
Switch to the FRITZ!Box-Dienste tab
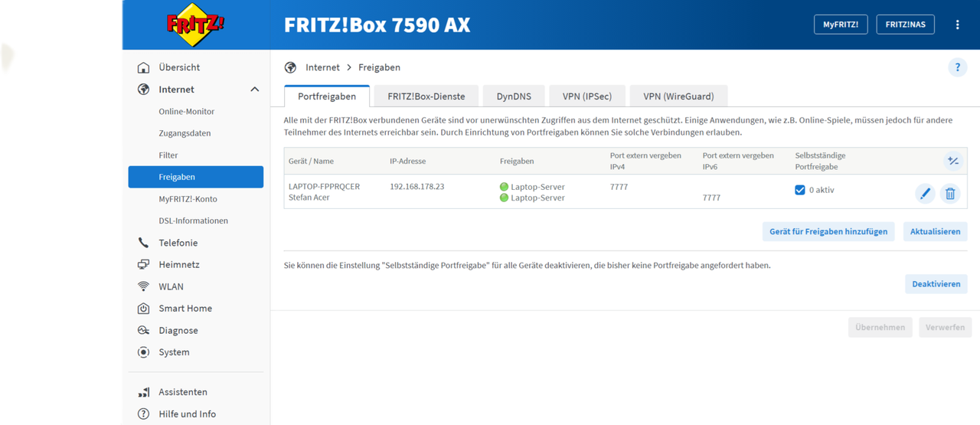pyautogui.click(x=426, y=96)
